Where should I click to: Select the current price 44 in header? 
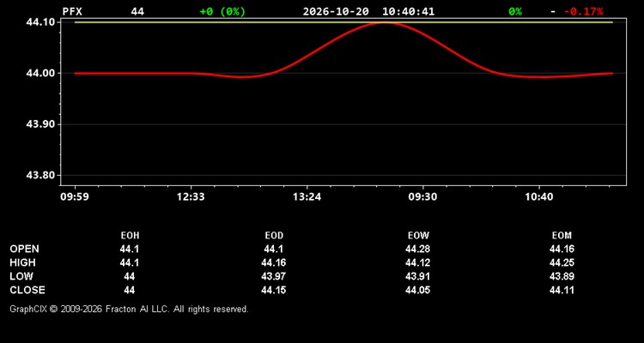point(137,11)
